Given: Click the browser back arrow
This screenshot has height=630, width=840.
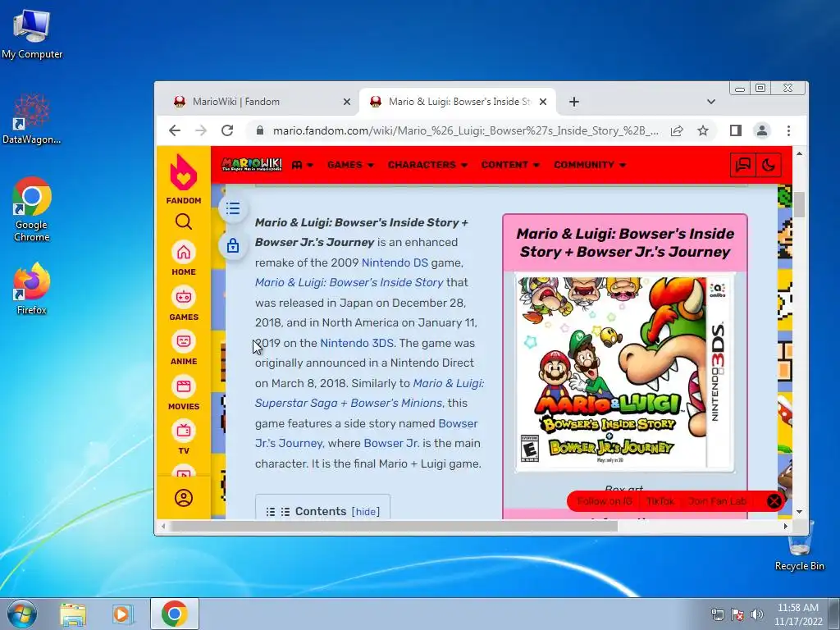Looking at the screenshot, I should click(x=175, y=130).
